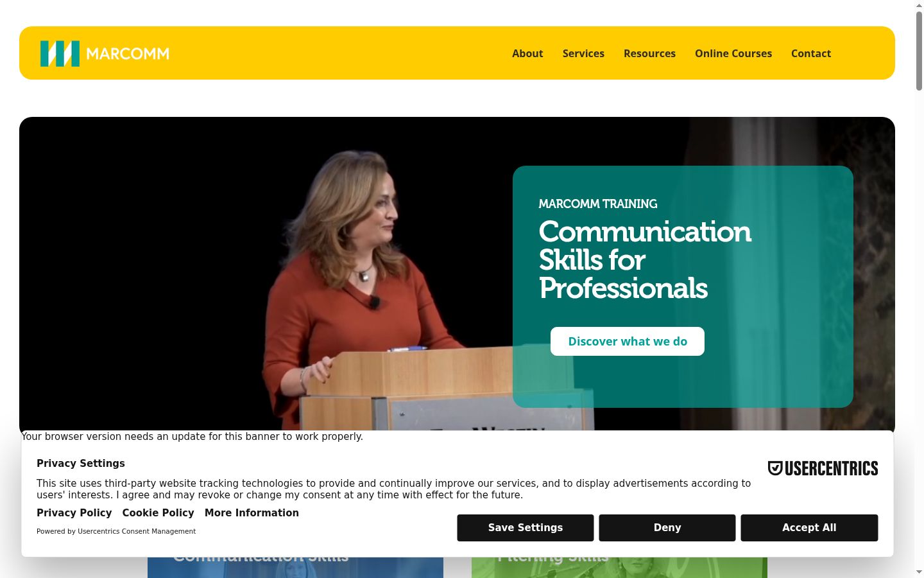The width and height of the screenshot is (924, 578).
Task: Open the Privacy Policy link
Action: [x=74, y=512]
